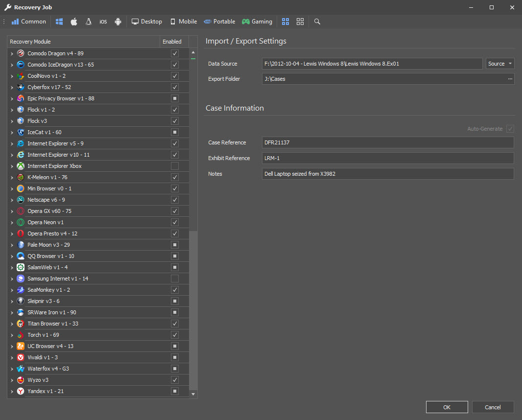Click the Epic Privacy Browser icon

point(21,98)
